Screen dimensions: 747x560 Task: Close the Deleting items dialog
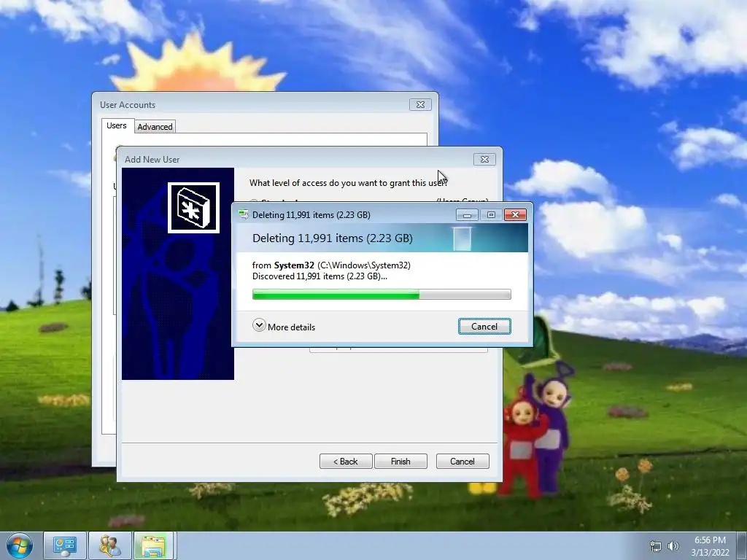pyautogui.click(x=515, y=215)
